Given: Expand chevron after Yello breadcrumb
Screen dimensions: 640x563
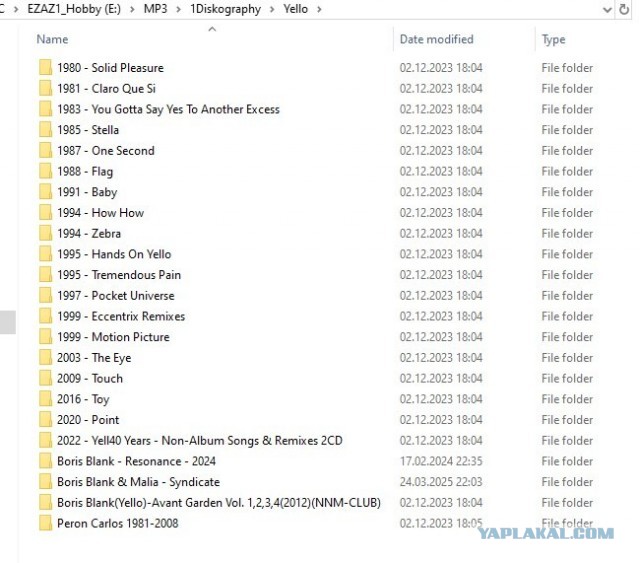Looking at the screenshot, I should pos(319,9).
